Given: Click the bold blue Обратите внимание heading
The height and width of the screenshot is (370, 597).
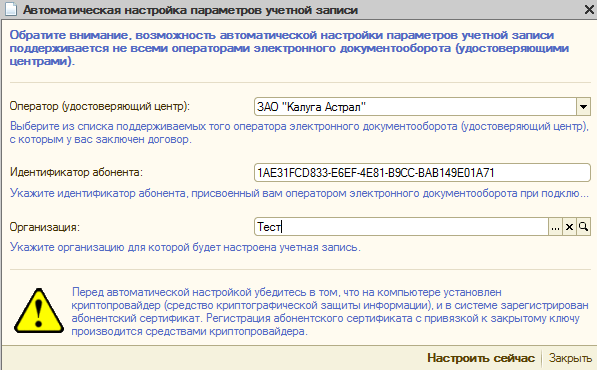Looking at the screenshot, I should [x=289, y=48].
